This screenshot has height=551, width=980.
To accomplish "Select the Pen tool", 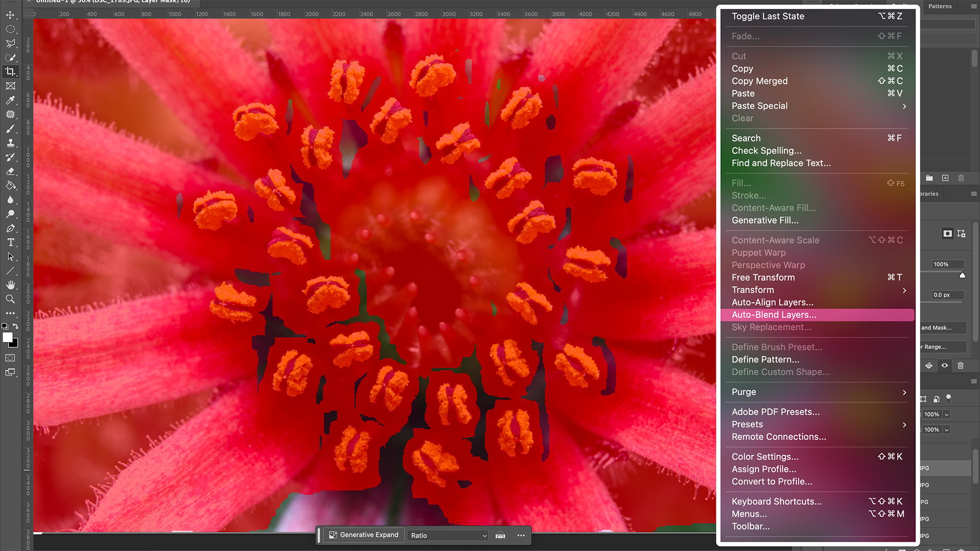I will 10,228.
